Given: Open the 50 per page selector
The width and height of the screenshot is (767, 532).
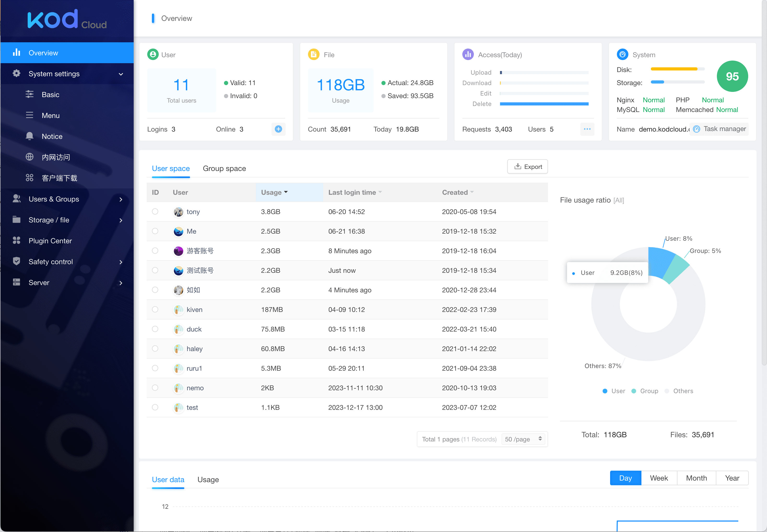Looking at the screenshot, I should 522,439.
